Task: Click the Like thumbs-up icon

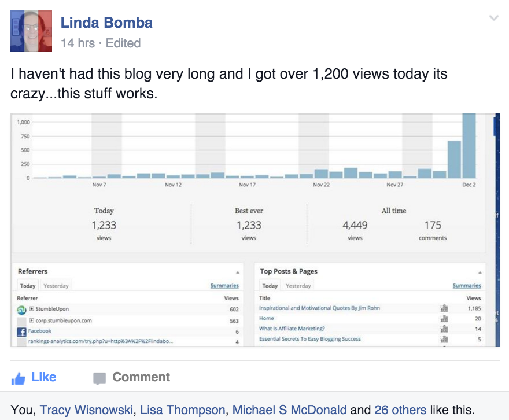Action: point(18,378)
